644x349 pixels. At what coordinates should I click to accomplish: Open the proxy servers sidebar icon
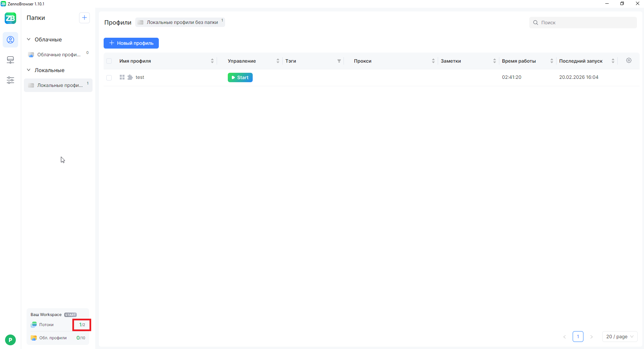click(10, 60)
